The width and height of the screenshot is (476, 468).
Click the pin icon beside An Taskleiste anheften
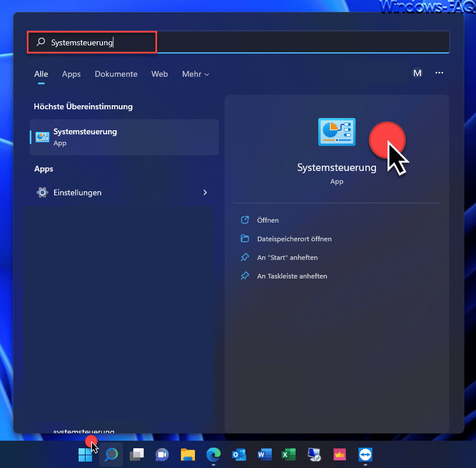pos(244,276)
